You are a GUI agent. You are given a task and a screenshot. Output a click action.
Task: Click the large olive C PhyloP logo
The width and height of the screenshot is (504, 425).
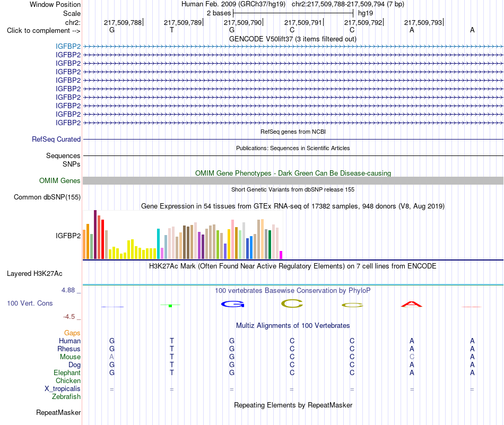[292, 303]
